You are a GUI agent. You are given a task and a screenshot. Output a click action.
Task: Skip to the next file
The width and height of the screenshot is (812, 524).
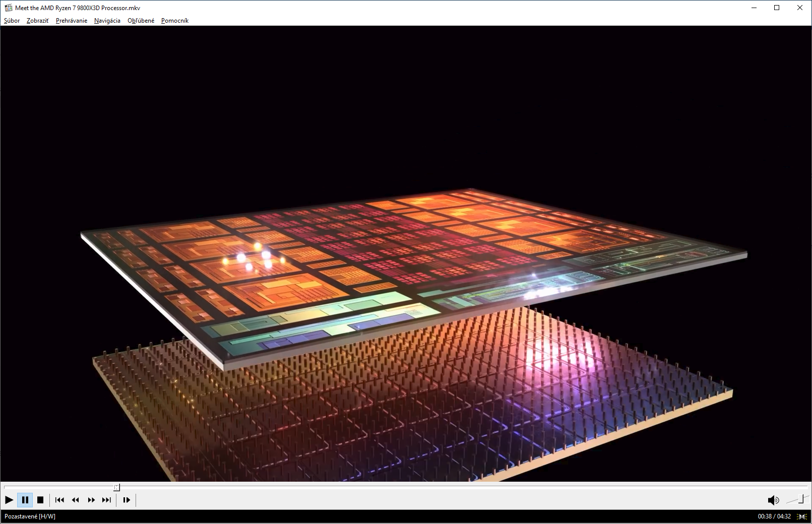pyautogui.click(x=106, y=500)
